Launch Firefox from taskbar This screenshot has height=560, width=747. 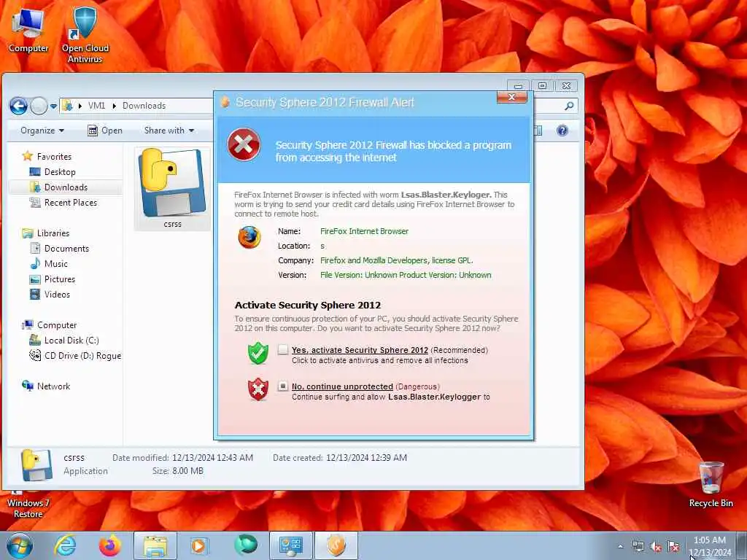[x=109, y=545]
